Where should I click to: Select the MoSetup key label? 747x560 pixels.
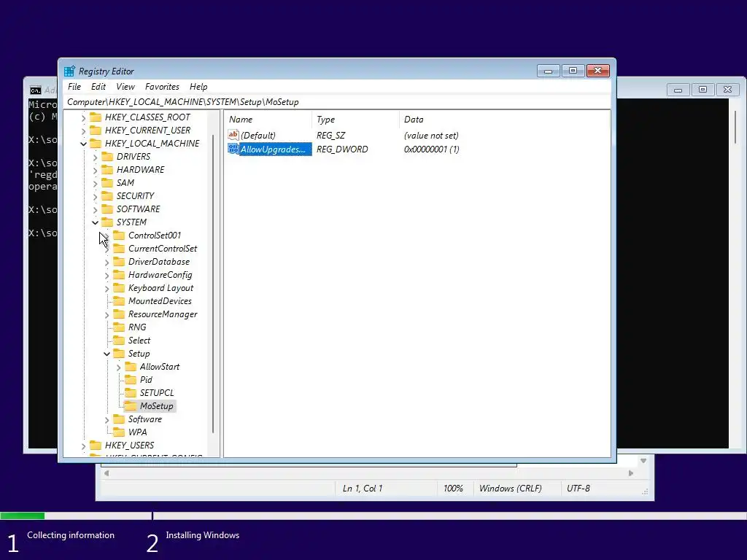(x=156, y=406)
